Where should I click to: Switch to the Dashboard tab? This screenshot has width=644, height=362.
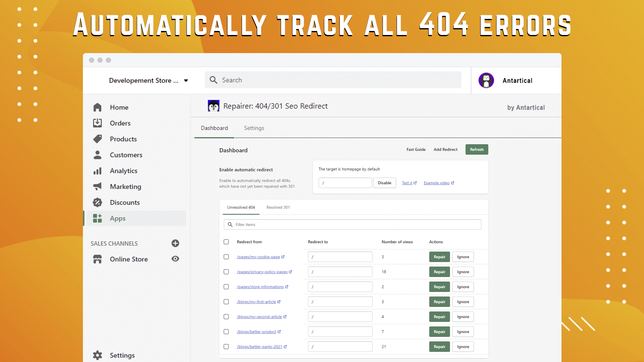coord(214,128)
